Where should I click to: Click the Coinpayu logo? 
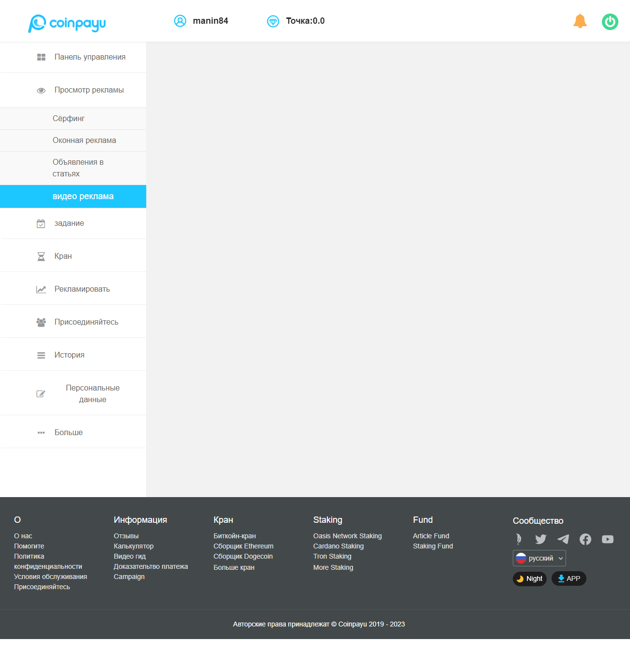pos(67,23)
